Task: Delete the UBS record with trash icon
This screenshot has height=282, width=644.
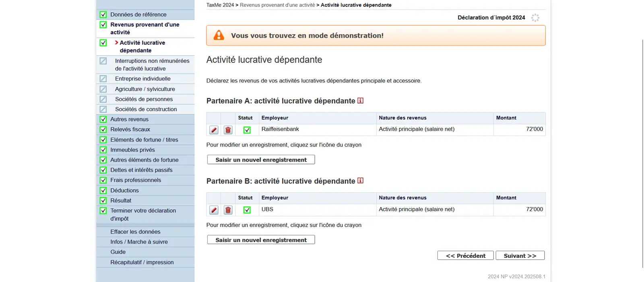Action: click(228, 210)
